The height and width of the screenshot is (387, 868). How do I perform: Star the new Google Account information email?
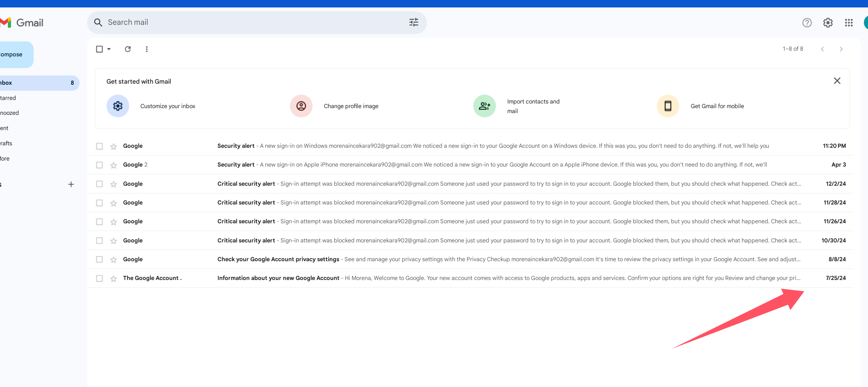tap(113, 279)
